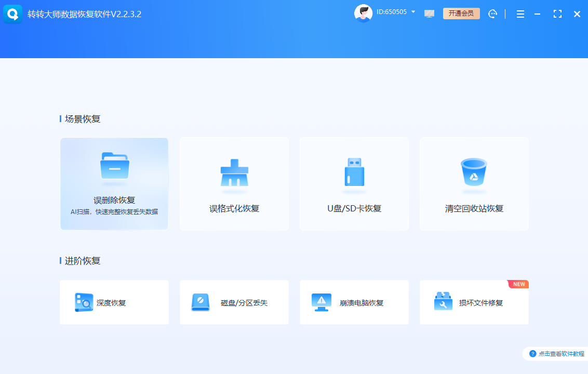Expand the ID:650505 account dropdown
The width and height of the screenshot is (588, 374).
click(x=414, y=11)
